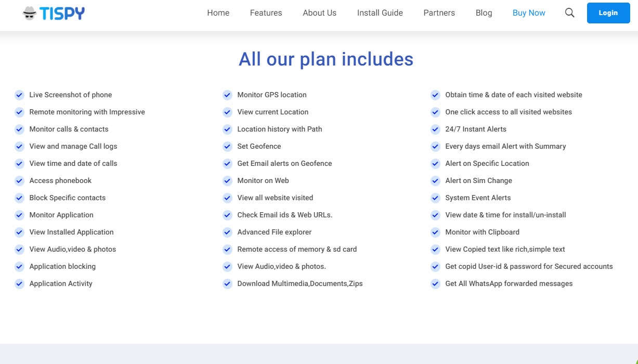Open the Install Guide page

click(380, 13)
